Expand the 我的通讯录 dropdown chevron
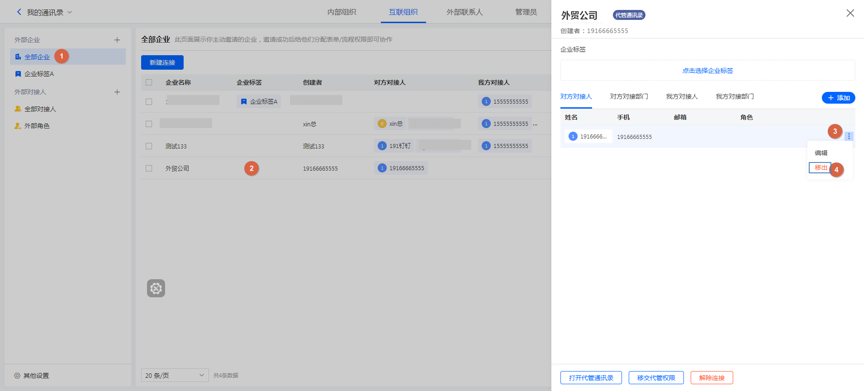The height and width of the screenshot is (391, 868). (x=70, y=12)
